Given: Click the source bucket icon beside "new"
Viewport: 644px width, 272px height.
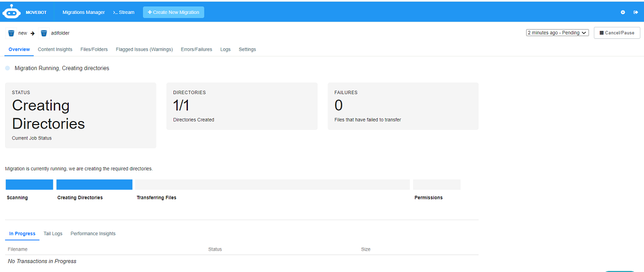Looking at the screenshot, I should click(x=11, y=33).
